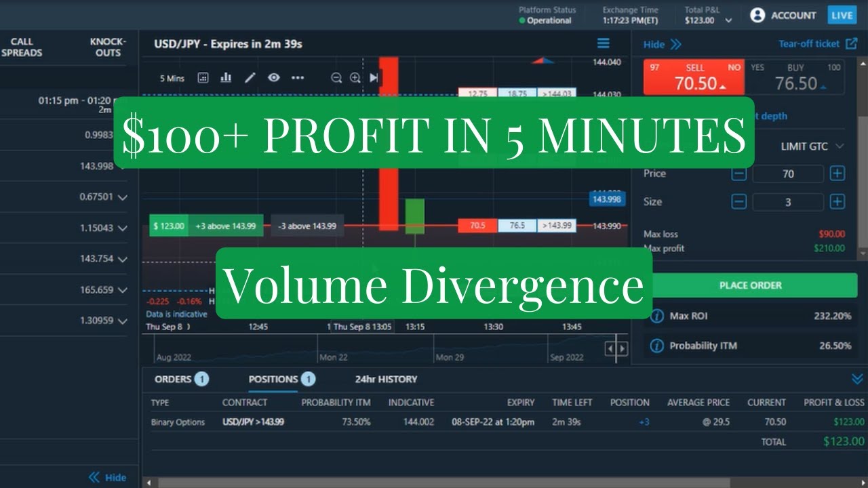Expand the 1.15043 market row
The width and height of the screenshot is (868, 488).
[x=122, y=228]
